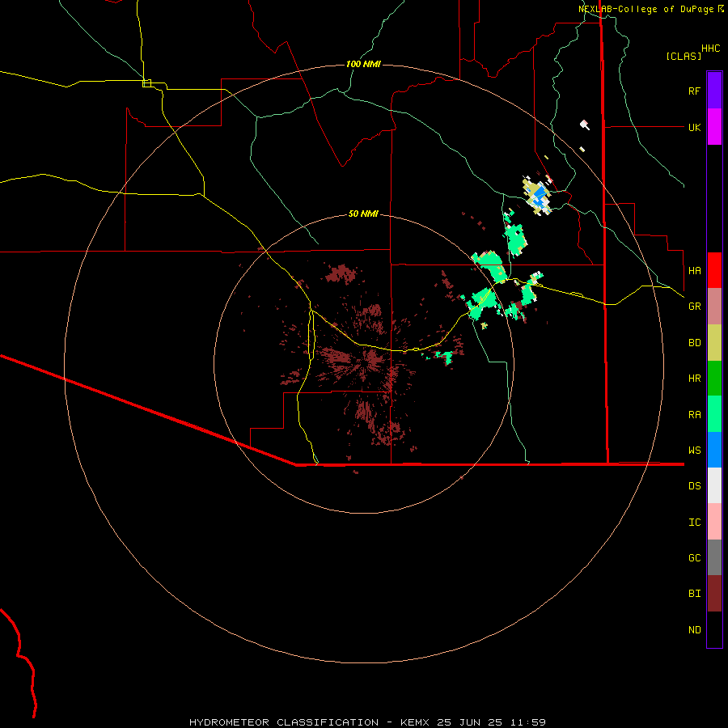Click the ND legend label
Image resolution: width=728 pixels, height=728 pixels.
(x=695, y=630)
